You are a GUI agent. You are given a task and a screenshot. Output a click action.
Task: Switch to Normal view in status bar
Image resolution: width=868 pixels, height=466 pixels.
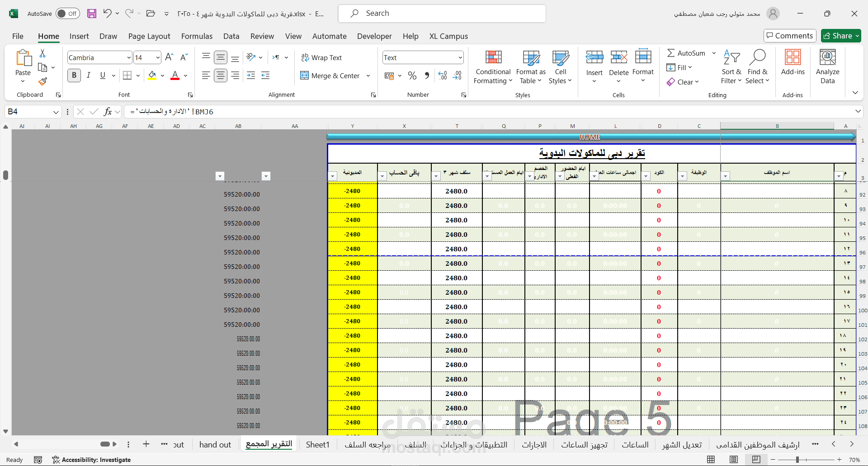pyautogui.click(x=711, y=460)
